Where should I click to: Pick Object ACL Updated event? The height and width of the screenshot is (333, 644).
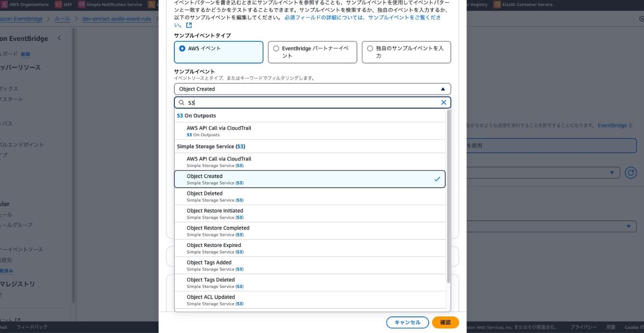tap(310, 300)
